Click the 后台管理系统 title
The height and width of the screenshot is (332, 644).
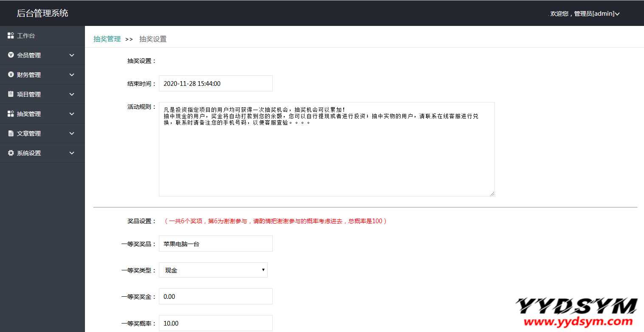click(x=42, y=13)
